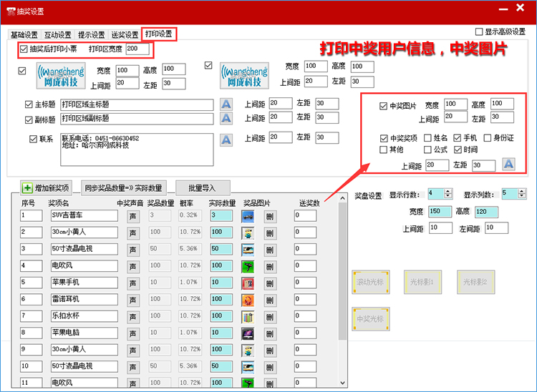The width and height of the screenshot is (537, 392).
Task: Click the 乐扣水杯 prize image thumbnail
Action: 248,315
